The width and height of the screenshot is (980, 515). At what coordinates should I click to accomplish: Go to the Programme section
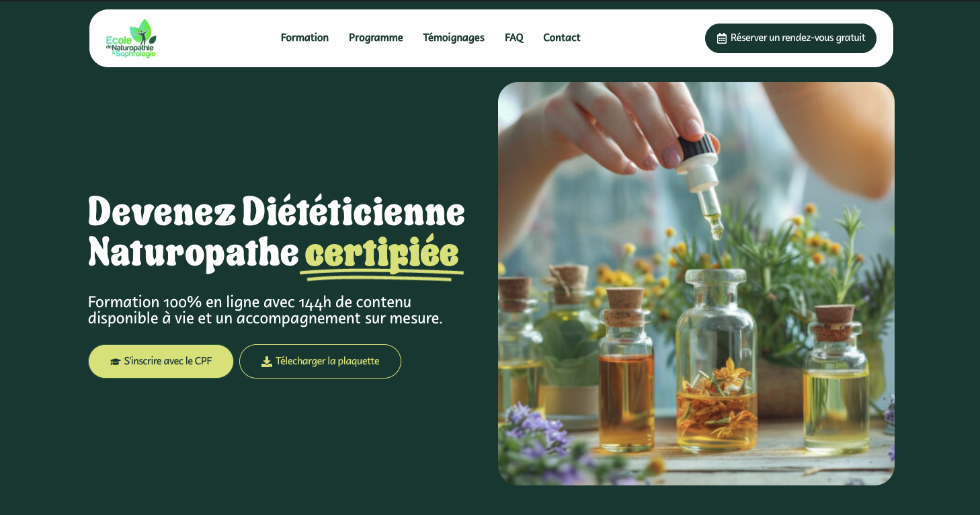(x=376, y=38)
